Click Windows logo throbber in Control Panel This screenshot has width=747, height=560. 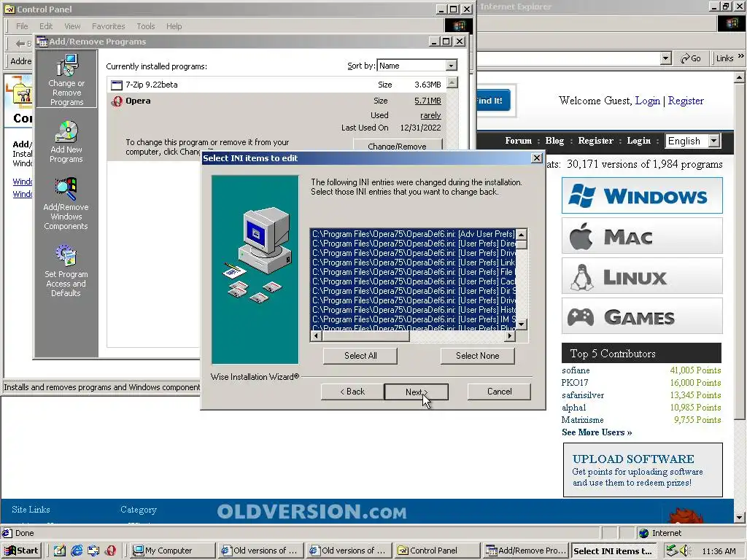point(459,26)
